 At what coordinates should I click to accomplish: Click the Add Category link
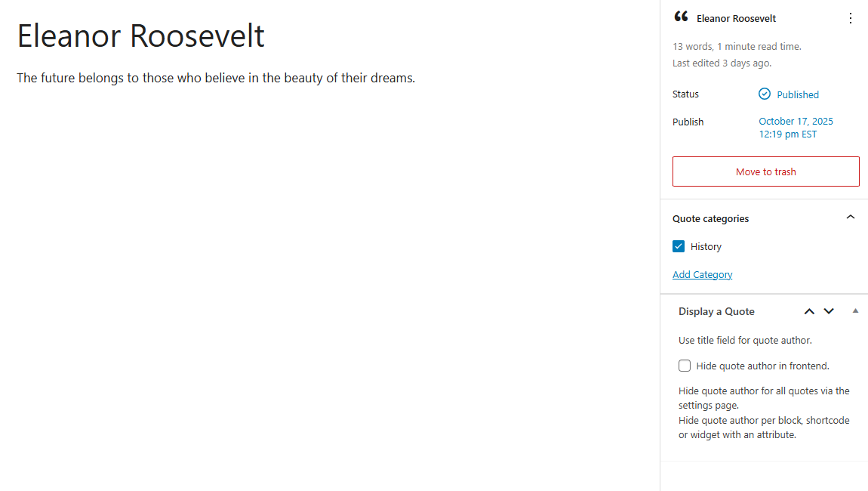point(702,274)
